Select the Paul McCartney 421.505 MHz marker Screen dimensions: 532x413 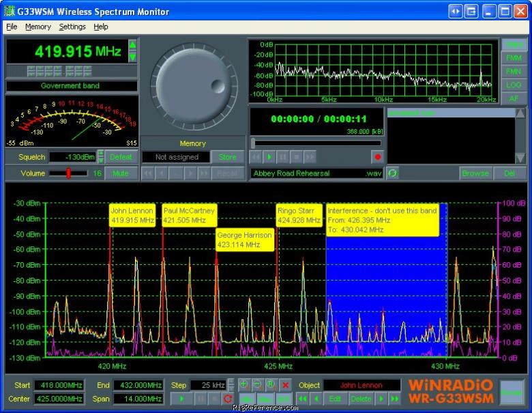[x=190, y=215]
